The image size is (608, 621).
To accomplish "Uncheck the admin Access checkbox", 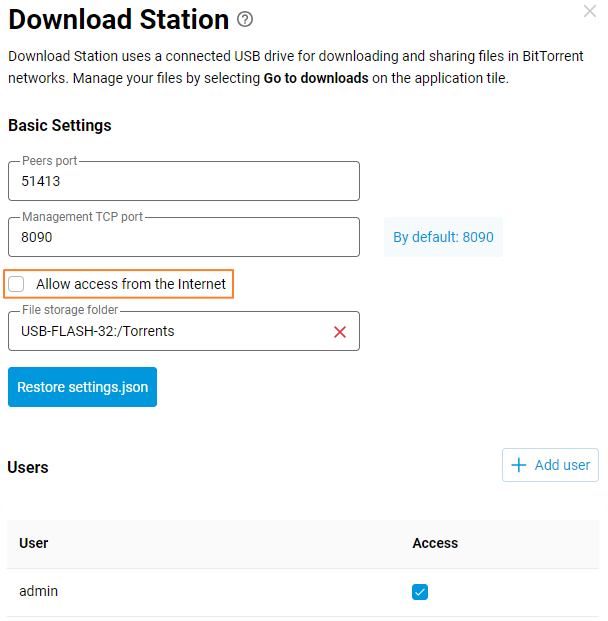I will pos(420,592).
